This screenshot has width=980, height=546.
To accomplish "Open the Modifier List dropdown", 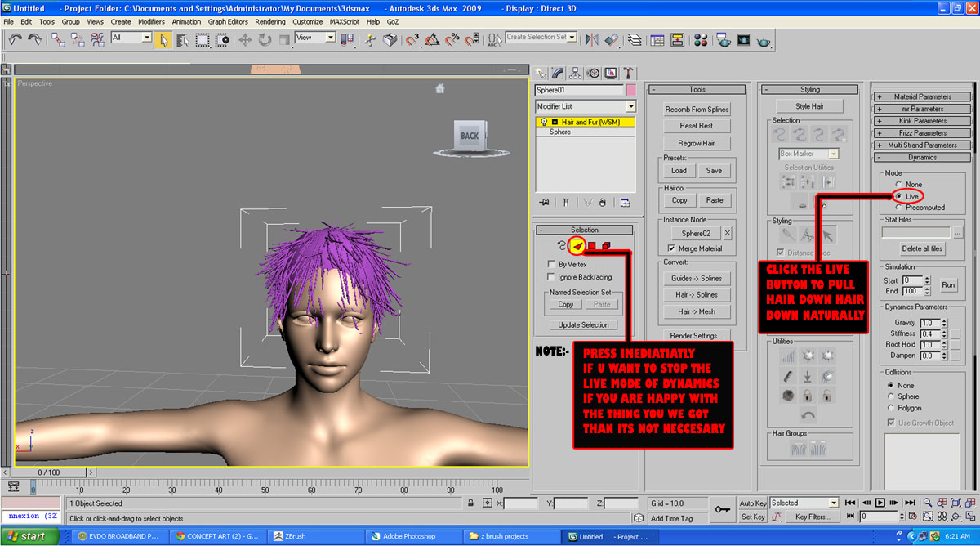I will 630,107.
